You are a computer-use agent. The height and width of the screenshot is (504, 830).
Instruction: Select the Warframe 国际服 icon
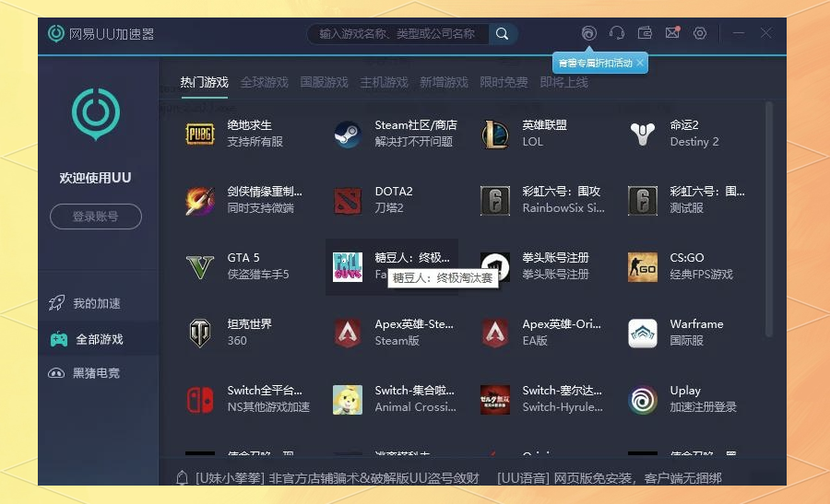643,334
